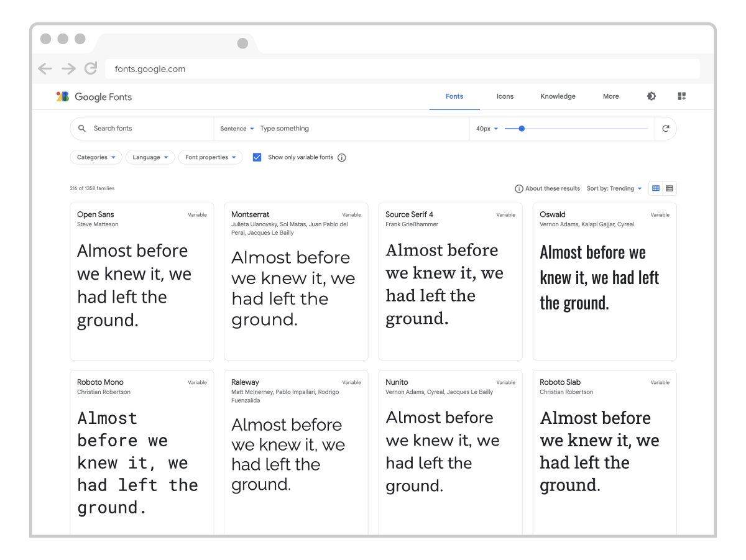This screenshot has height=560, width=746.
Task: Open the Categories filter dropdown
Action: coord(95,157)
